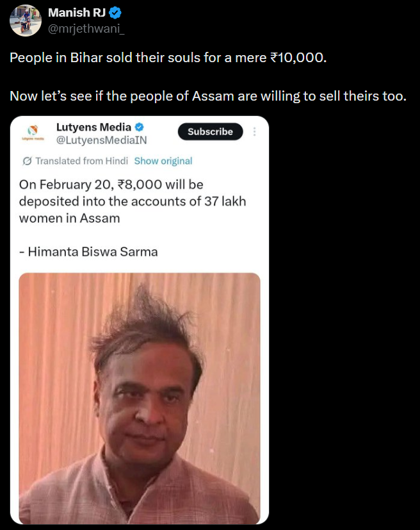Open the Manish RJ display name
Viewport: 420px width, 530px height.
77,13
